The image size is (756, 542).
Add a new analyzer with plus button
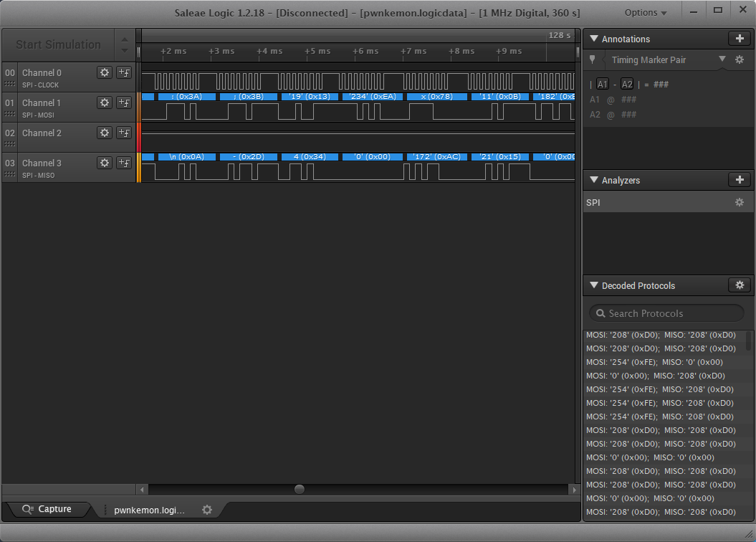point(740,180)
